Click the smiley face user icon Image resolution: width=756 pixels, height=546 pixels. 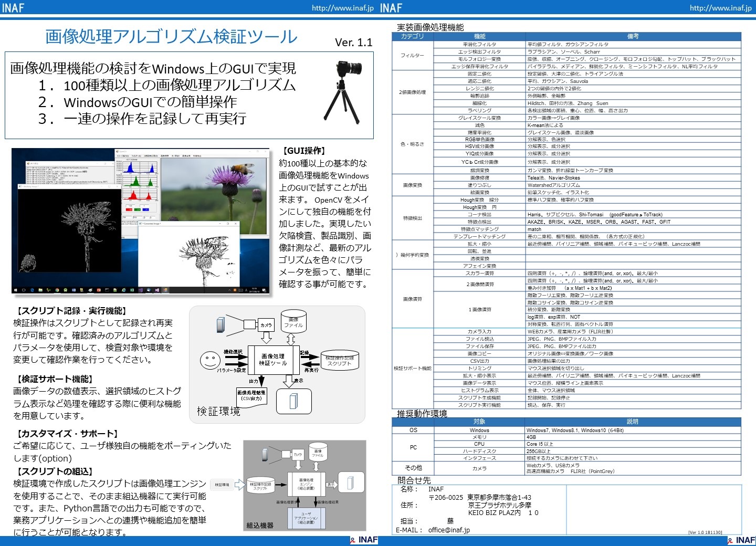coord(210,361)
